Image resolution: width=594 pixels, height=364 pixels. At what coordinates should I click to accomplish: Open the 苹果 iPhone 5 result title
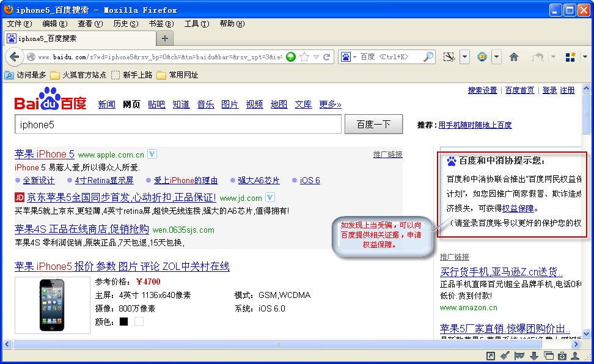coord(45,154)
